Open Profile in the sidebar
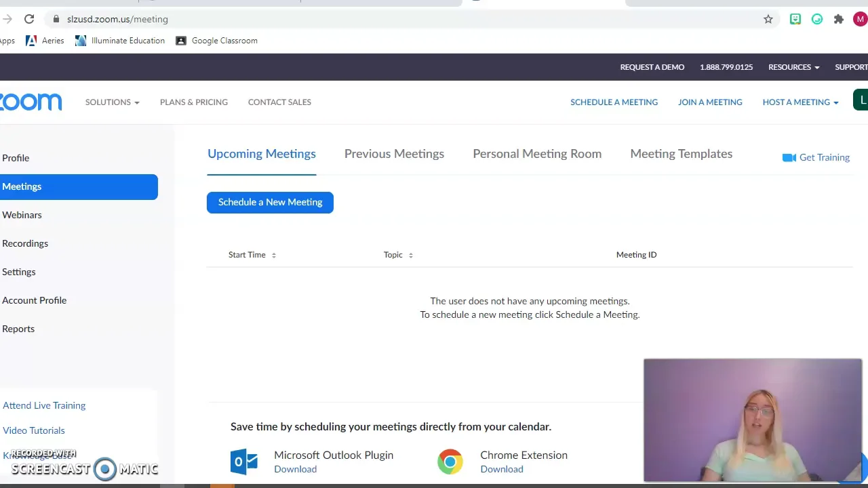The height and width of the screenshot is (488, 868). tap(16, 158)
